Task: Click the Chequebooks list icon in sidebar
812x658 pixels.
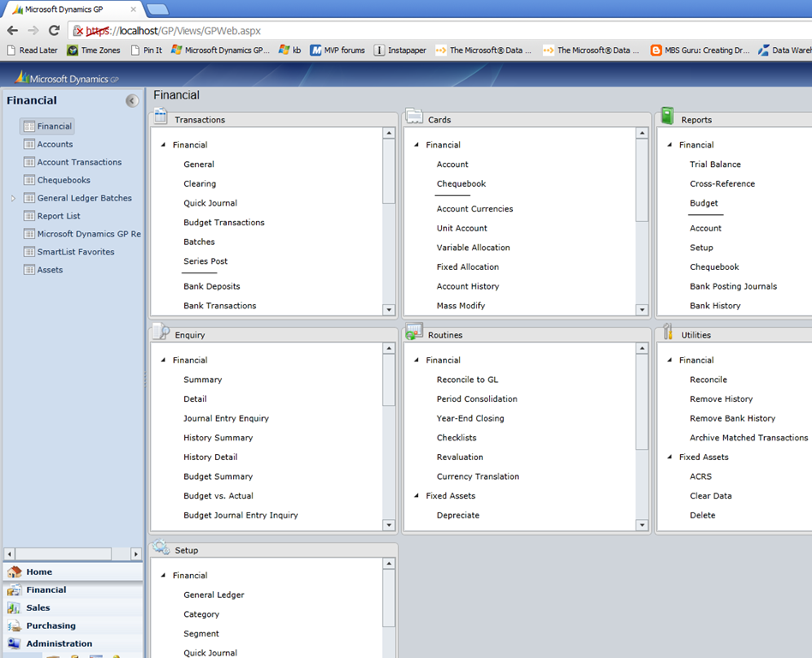Action: [29, 180]
